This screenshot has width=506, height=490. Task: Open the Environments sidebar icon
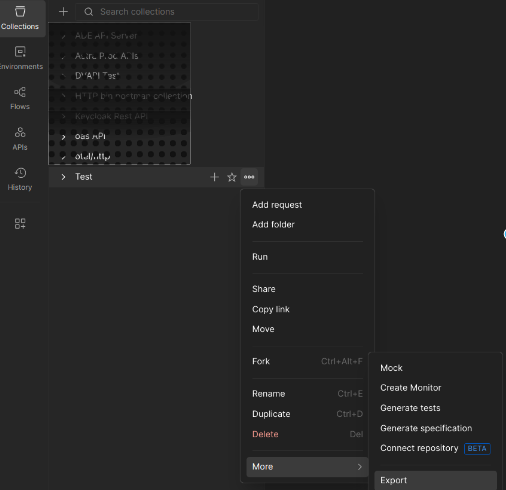20,58
